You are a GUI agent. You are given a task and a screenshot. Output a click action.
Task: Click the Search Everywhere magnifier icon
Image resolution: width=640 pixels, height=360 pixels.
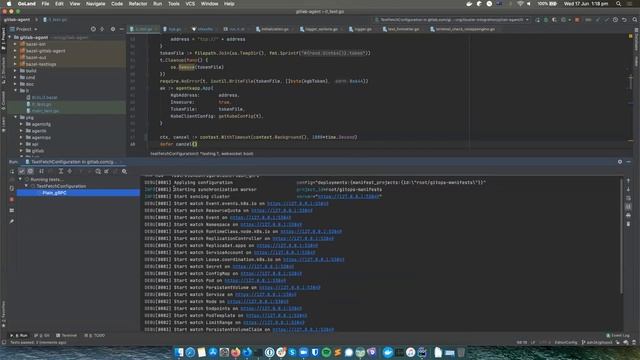point(635,20)
